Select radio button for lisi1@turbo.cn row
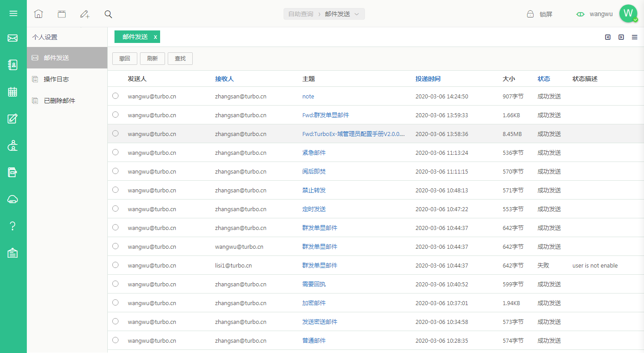Image resolution: width=644 pixels, height=353 pixels. 115,265
